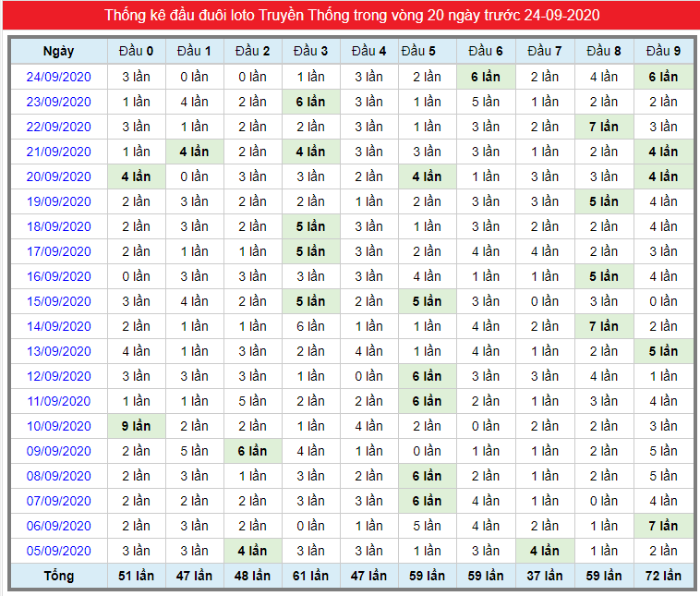Select highlighted 6 lần cell in 09/09/2020 row

(x=253, y=451)
